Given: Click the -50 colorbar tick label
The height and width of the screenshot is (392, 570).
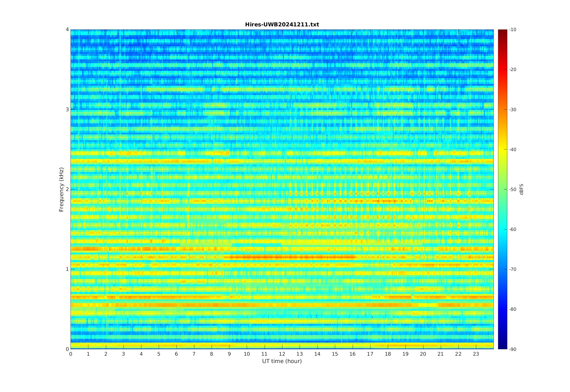Looking at the screenshot, I should (x=513, y=189).
